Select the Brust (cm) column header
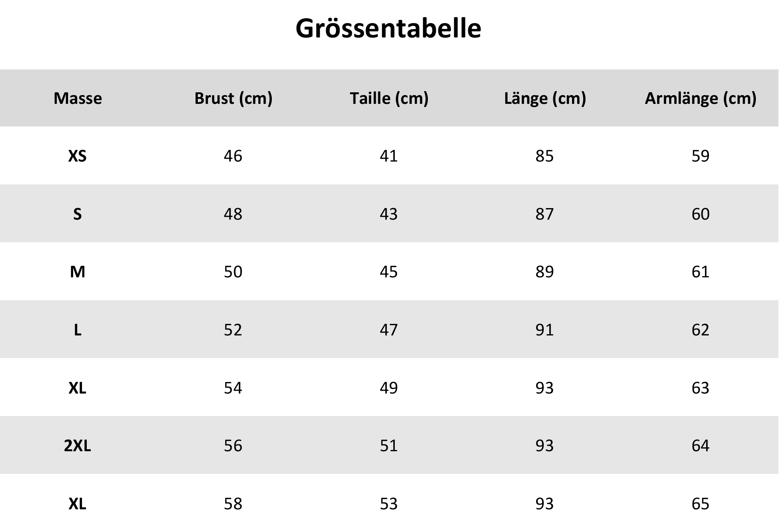779x532 pixels. click(x=233, y=98)
